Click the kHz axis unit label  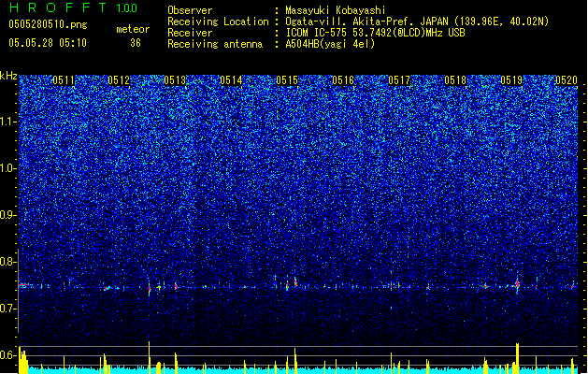tap(8, 76)
